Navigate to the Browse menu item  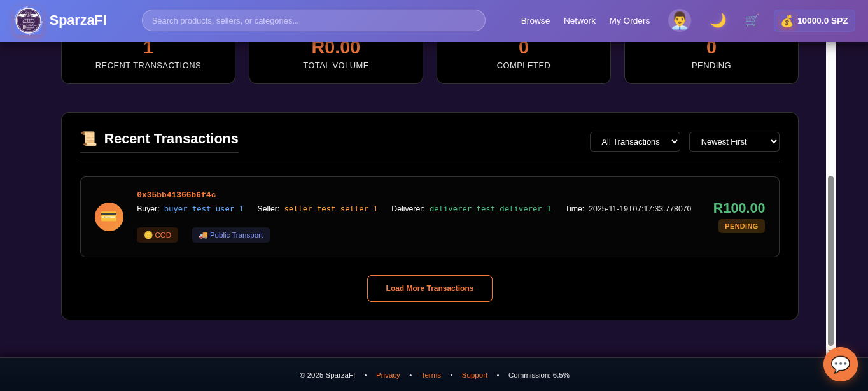pyautogui.click(x=535, y=20)
